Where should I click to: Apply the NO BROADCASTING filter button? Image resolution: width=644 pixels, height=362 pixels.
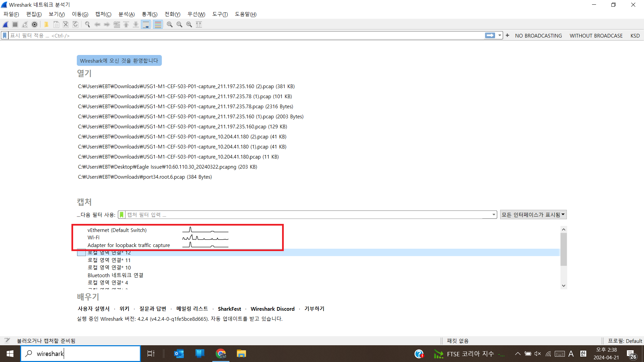(538, 36)
